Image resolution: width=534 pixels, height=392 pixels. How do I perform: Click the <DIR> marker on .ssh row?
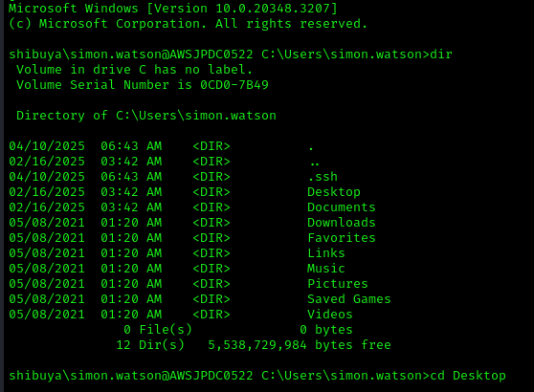tap(211, 177)
